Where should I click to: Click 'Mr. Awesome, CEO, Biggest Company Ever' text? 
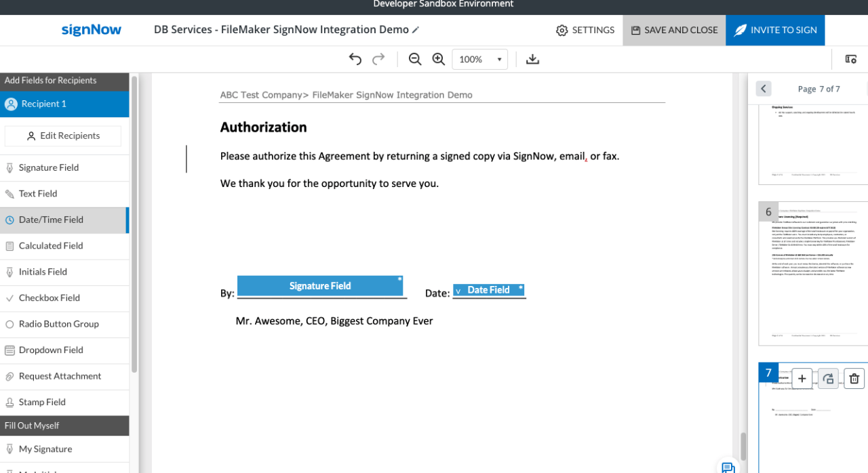[334, 321]
